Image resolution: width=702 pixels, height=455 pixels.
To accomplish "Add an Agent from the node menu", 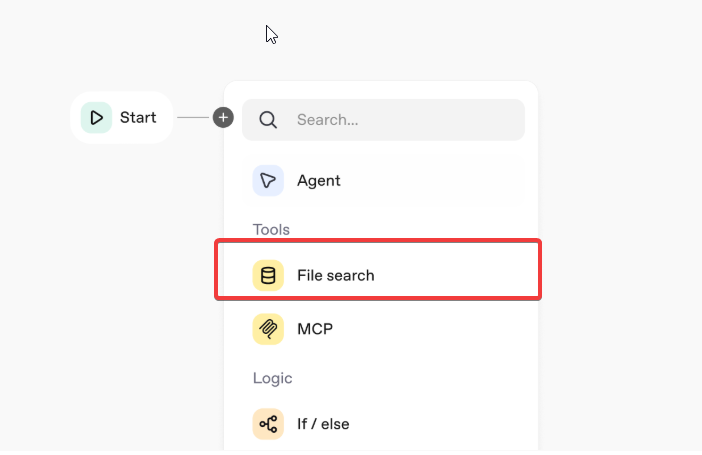I will point(319,181).
